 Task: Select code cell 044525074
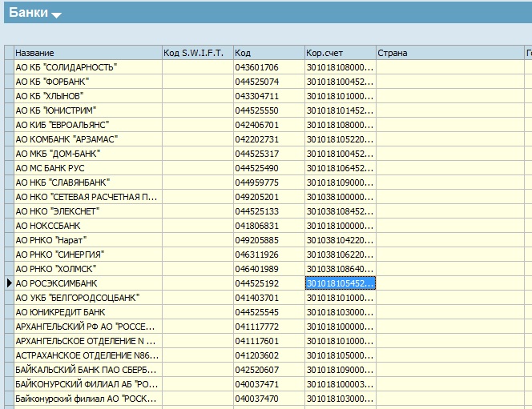pos(269,82)
